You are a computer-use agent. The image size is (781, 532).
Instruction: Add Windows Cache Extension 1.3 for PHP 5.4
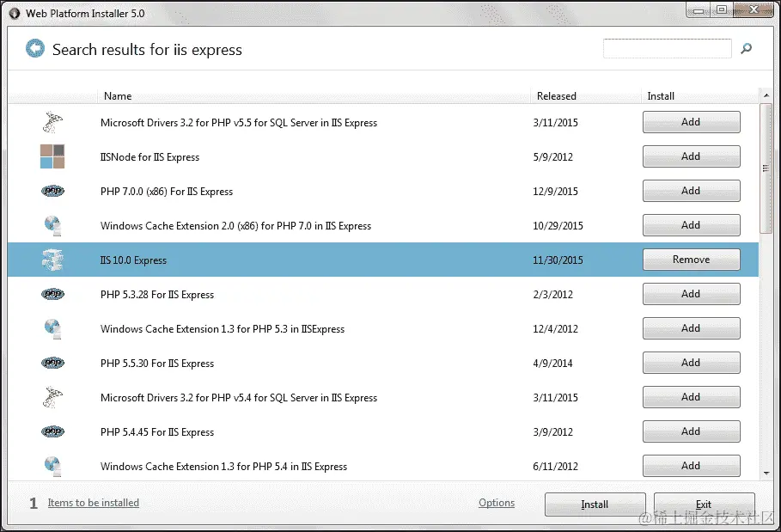click(691, 466)
